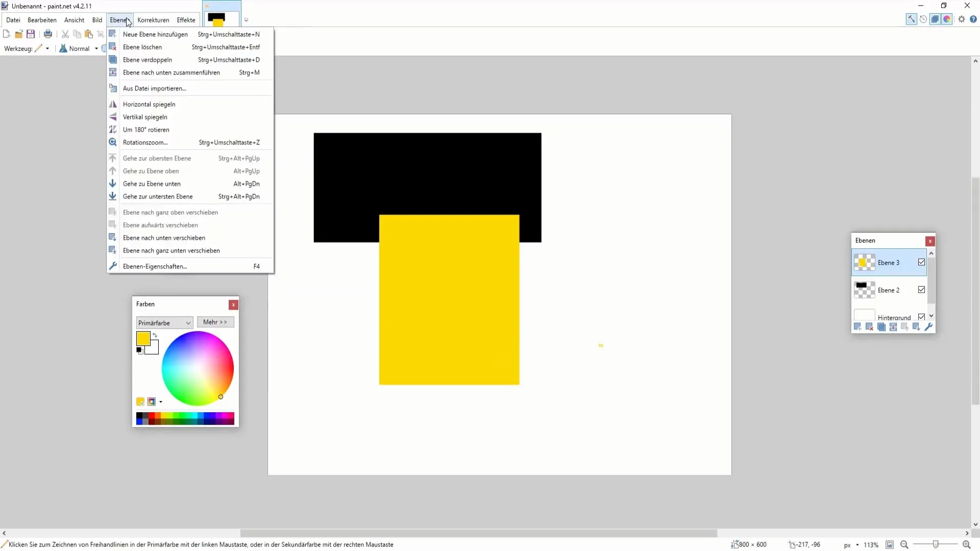The image size is (980, 551).
Task: Choose Gehe zur untersten Ebene
Action: point(190,196)
